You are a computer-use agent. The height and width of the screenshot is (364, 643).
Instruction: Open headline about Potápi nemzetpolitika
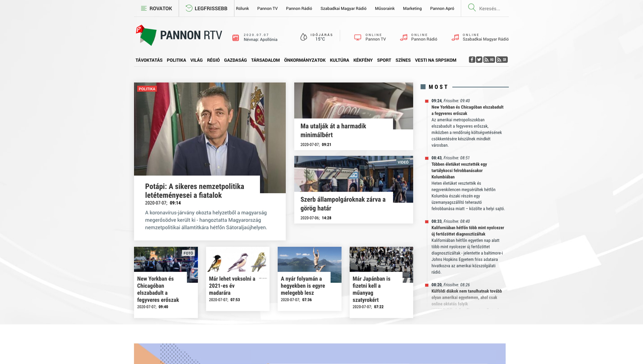[x=194, y=191]
